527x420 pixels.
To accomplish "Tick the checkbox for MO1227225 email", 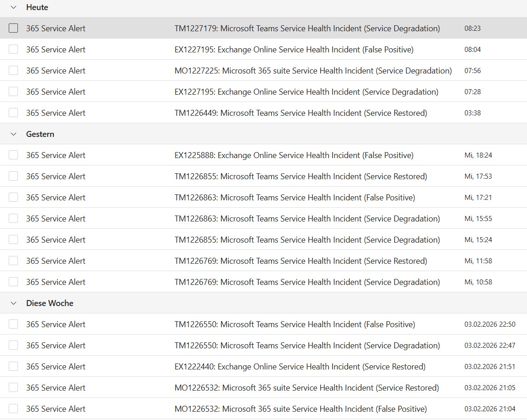I will 13,71.
